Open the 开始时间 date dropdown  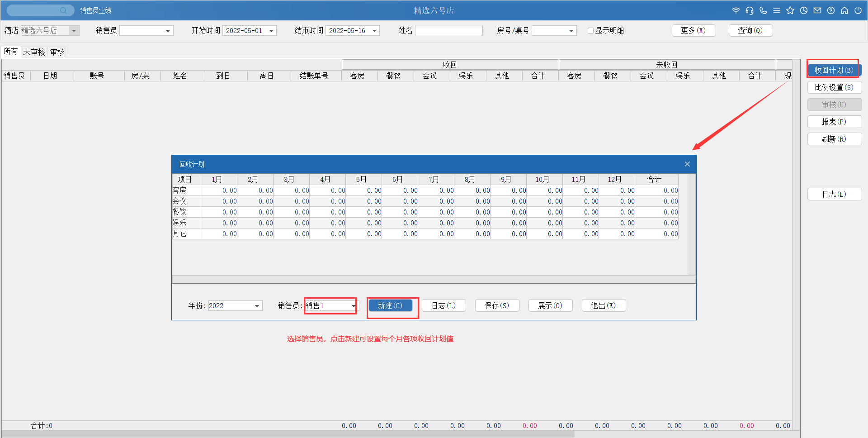pos(272,31)
